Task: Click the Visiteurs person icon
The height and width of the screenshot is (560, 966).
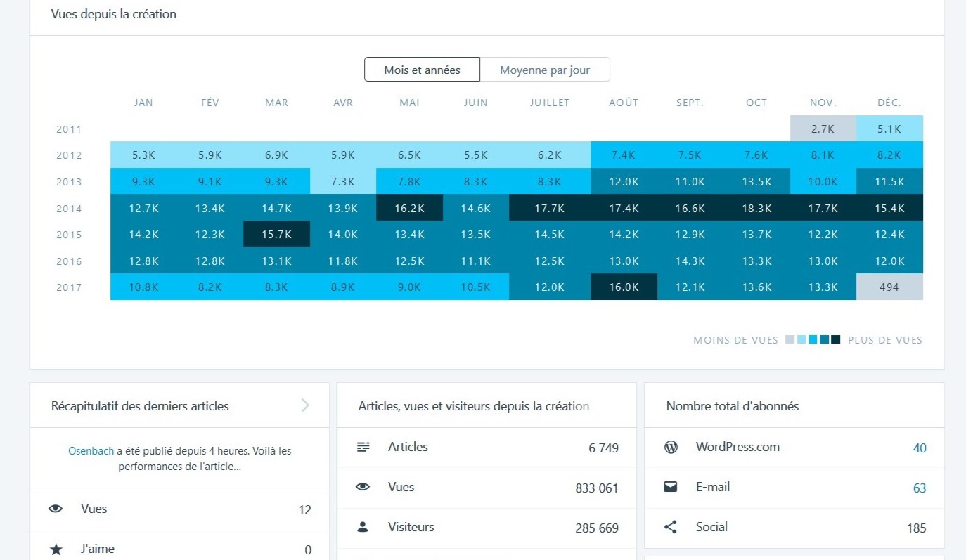Action: 363,527
